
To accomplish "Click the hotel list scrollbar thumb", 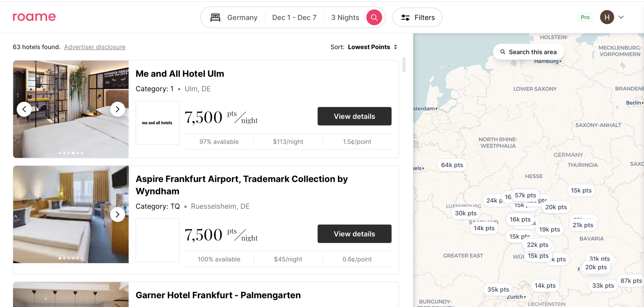I will (404, 65).
